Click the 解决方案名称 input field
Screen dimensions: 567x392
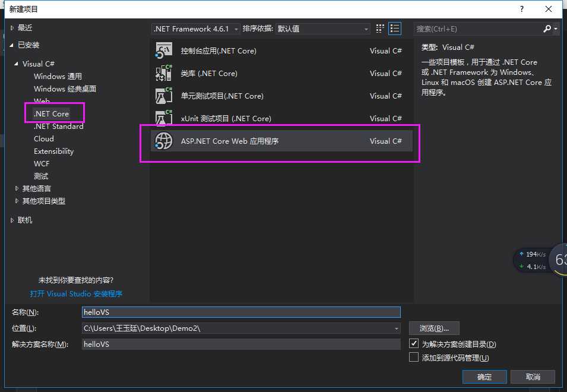[241, 344]
